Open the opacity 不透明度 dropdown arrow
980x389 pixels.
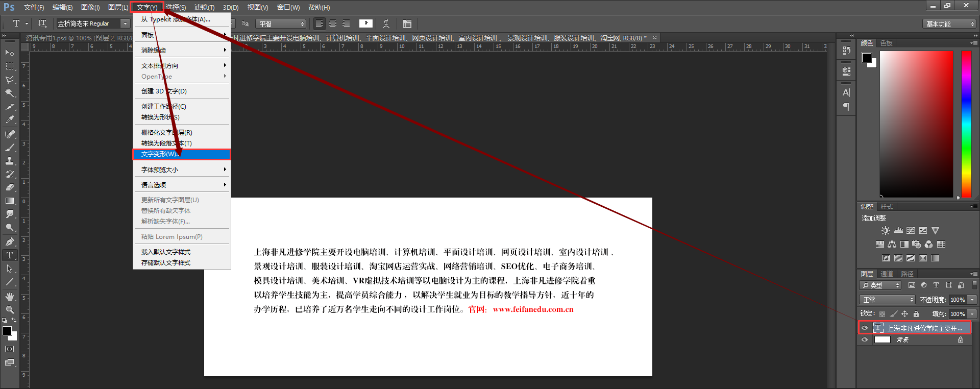[972, 300]
